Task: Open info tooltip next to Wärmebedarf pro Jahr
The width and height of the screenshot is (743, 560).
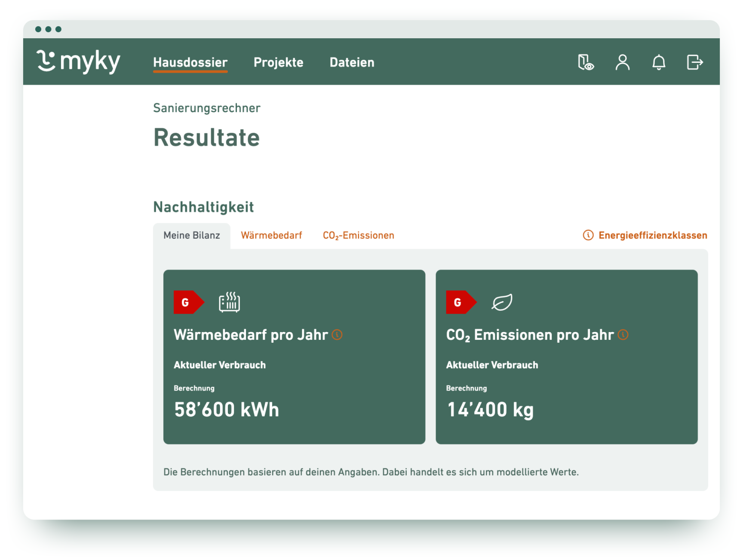Action: tap(337, 335)
